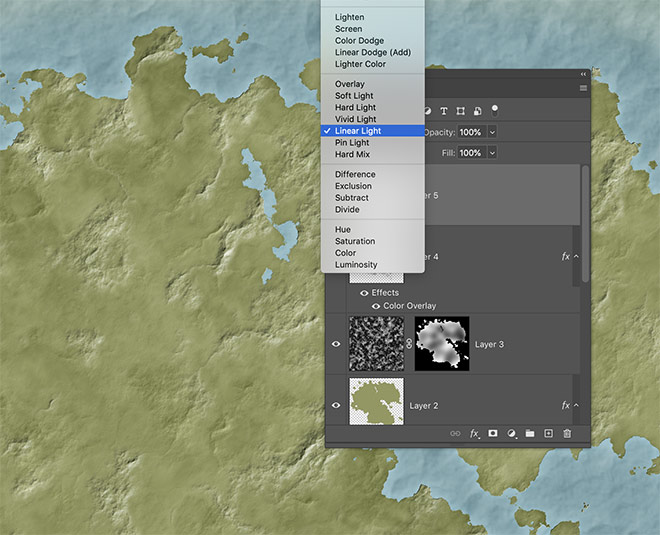Click the Create new layer icon
Screen dimensions: 660x535
point(548,434)
